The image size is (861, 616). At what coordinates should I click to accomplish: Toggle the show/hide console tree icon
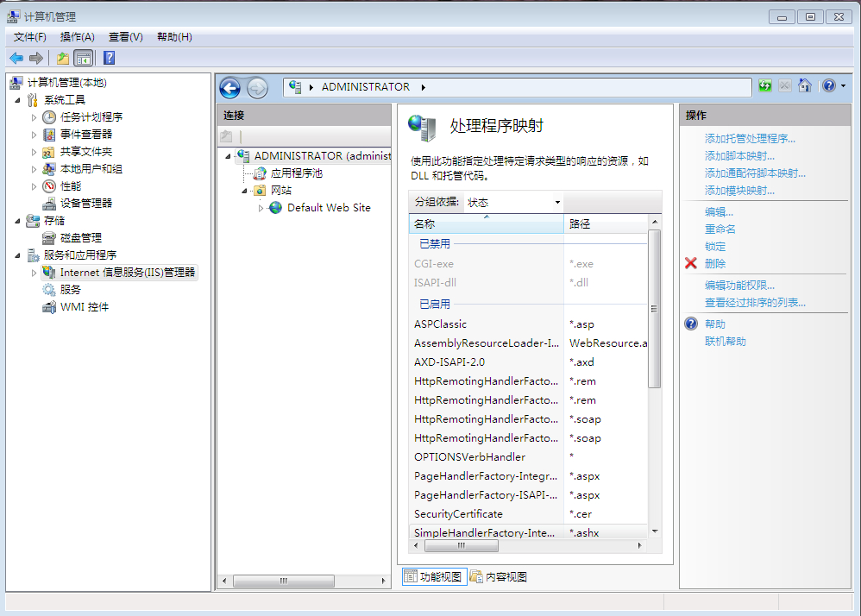(x=84, y=58)
